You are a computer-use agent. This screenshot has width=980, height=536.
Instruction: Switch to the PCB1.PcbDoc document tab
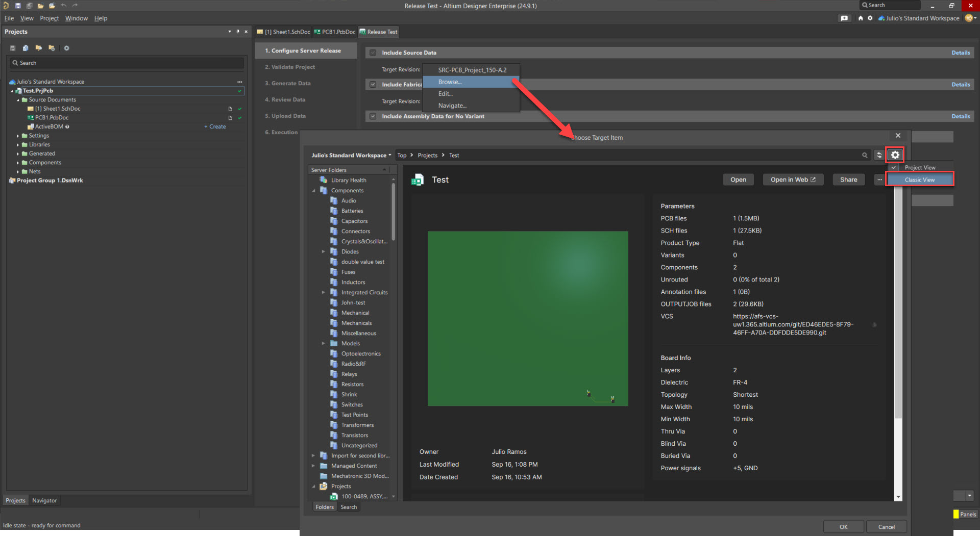(x=335, y=32)
